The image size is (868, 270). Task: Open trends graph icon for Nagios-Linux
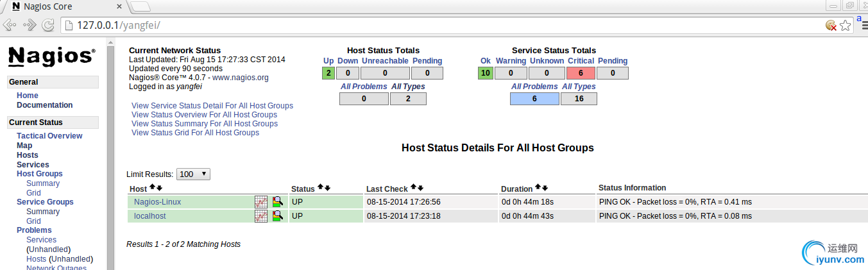tap(261, 201)
